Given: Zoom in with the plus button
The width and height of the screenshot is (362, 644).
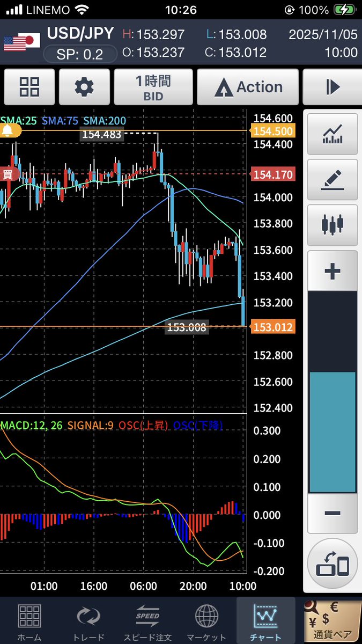Looking at the screenshot, I should click(332, 271).
